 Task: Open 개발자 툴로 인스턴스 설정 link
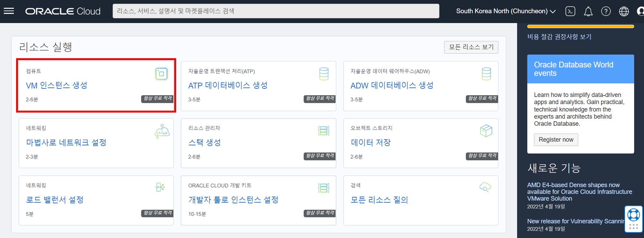click(233, 200)
